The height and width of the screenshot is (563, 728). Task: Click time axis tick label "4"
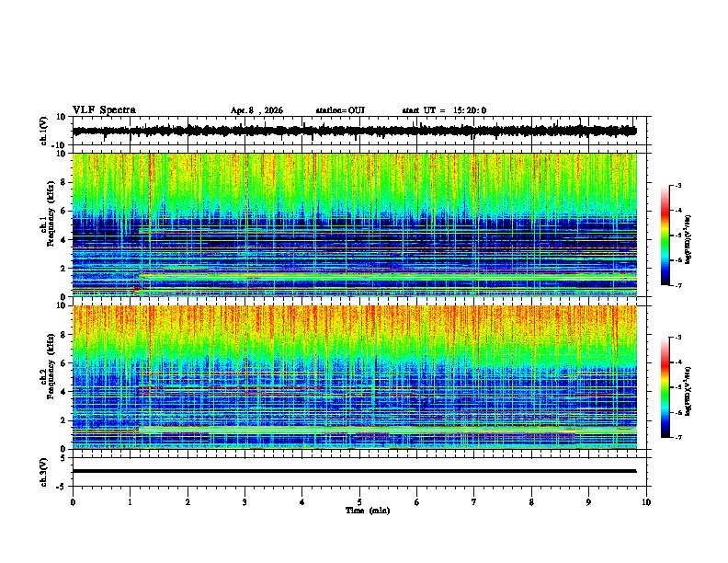[x=302, y=502]
